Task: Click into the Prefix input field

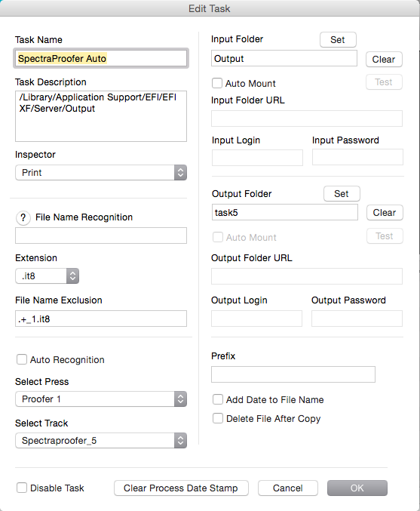Action: point(293,374)
